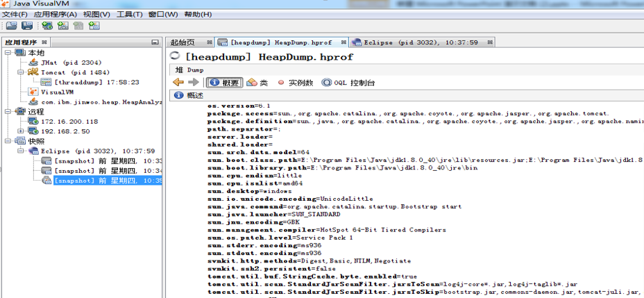Click the sun.cpu.isalist=amd64 line
The width and height of the screenshot is (644, 298).
pos(255,183)
